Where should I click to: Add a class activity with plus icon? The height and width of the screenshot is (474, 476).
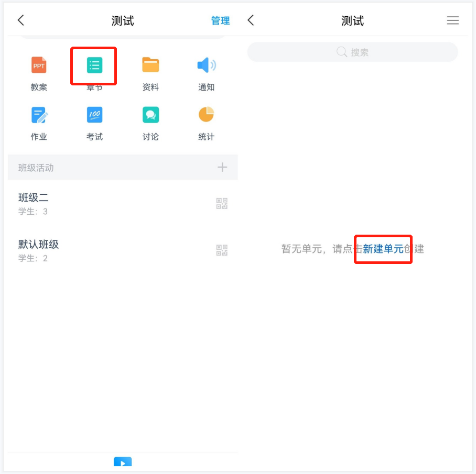pos(222,167)
